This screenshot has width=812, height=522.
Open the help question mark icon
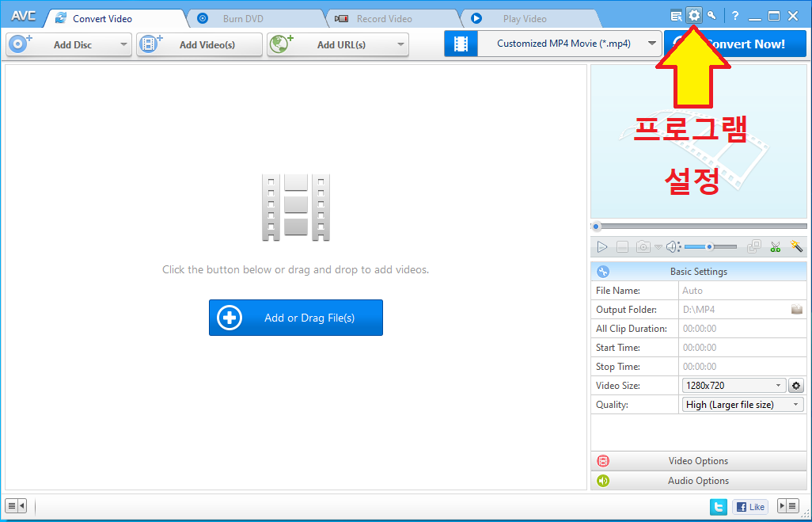[x=735, y=16]
